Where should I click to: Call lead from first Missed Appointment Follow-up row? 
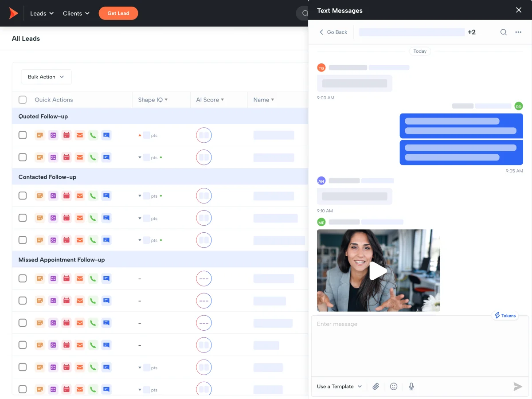click(x=93, y=278)
